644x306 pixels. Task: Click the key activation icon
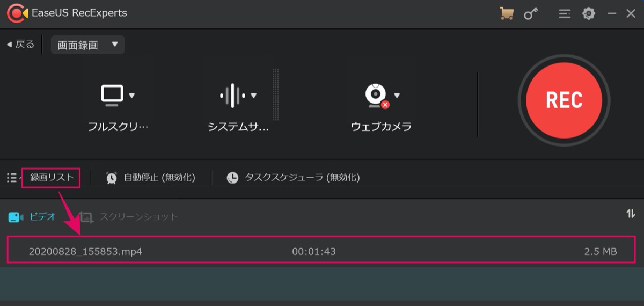[x=531, y=13]
